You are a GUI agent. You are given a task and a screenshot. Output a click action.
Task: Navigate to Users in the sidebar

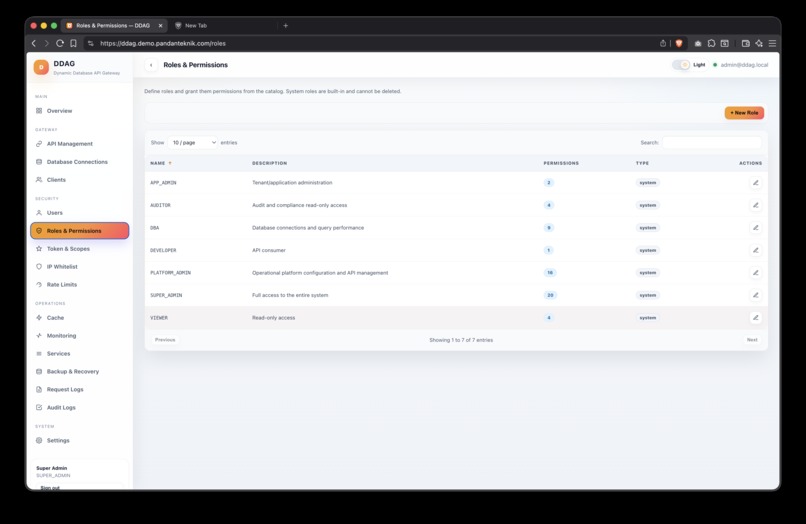tap(80, 213)
